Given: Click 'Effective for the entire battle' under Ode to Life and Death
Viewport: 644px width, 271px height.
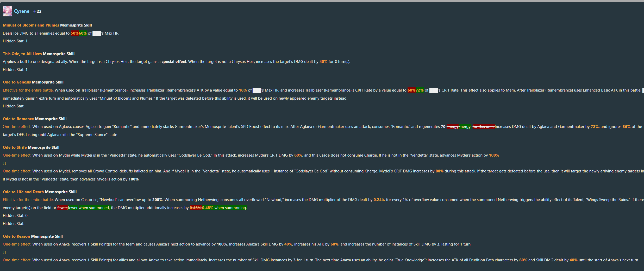Looking at the screenshot, I should pos(28,200).
